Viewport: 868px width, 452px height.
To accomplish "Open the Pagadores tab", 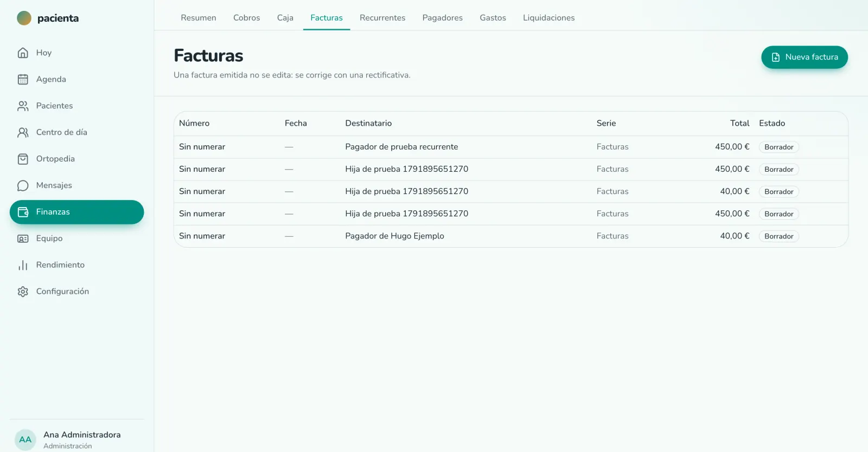I will 443,18.
